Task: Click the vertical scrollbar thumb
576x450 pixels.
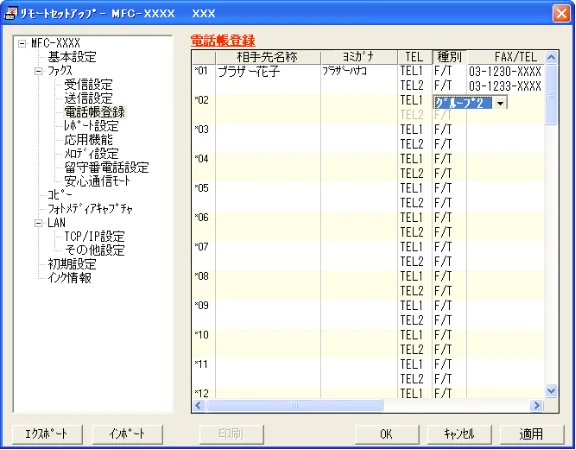Action: click(x=551, y=95)
